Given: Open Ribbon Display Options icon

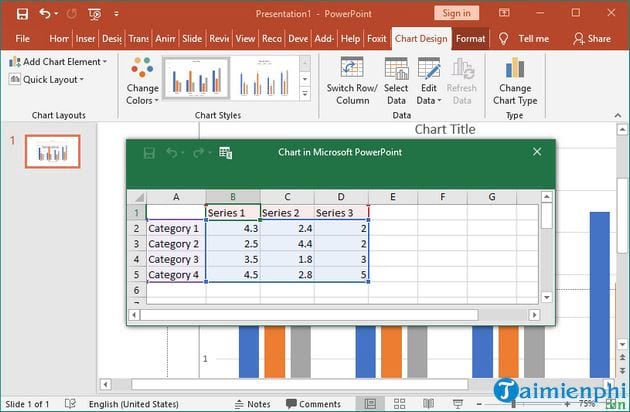Looking at the screenshot, I should click(504, 13).
